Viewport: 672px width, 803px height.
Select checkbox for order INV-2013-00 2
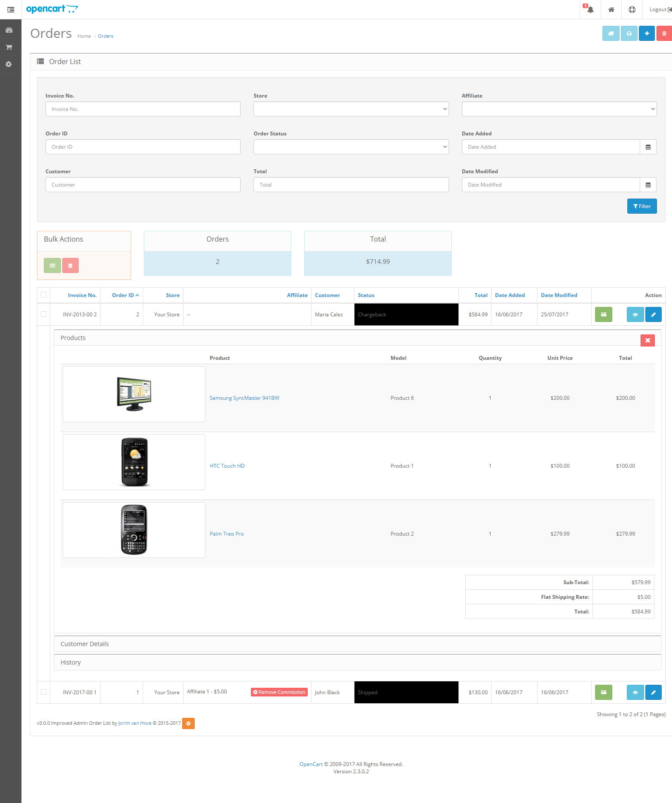click(44, 314)
